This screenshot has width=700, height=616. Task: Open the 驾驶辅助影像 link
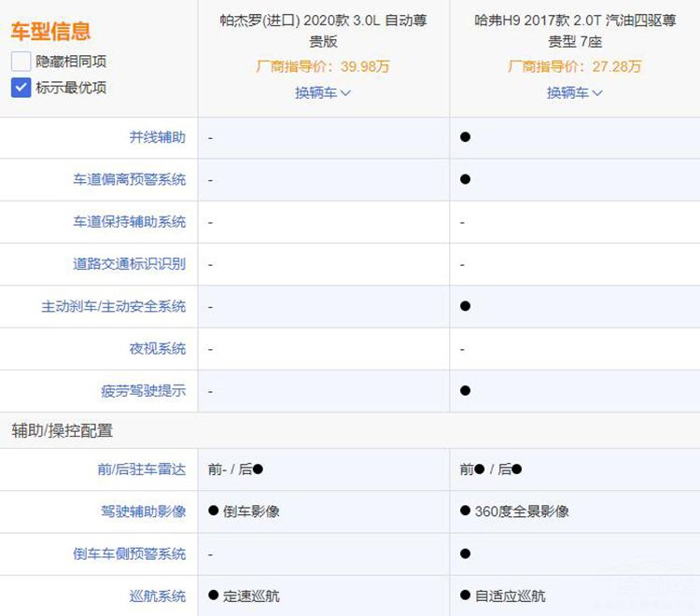pos(144,511)
